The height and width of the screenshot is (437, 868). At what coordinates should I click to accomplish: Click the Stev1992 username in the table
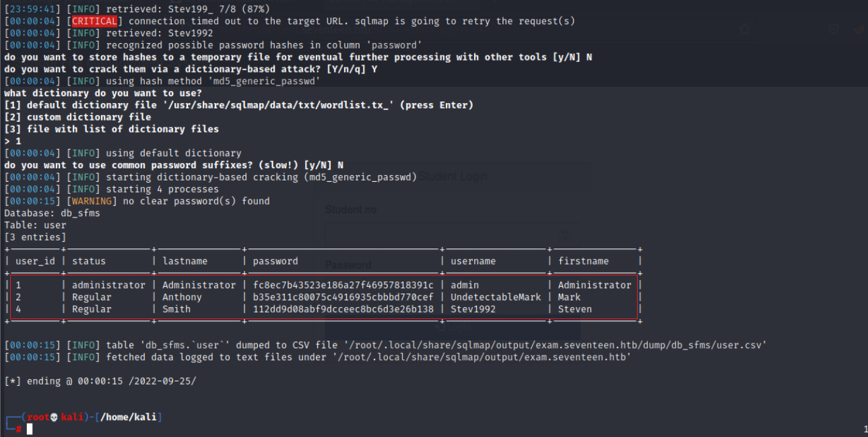tap(473, 309)
